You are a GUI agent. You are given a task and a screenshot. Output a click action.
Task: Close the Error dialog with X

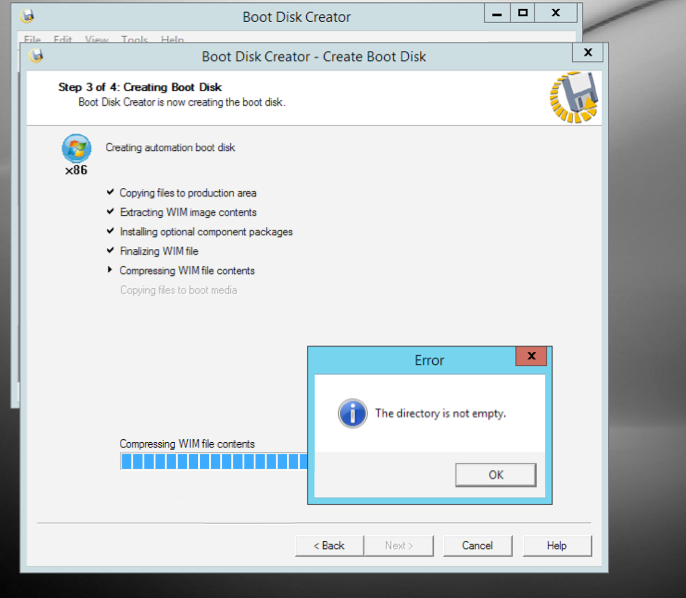point(531,356)
